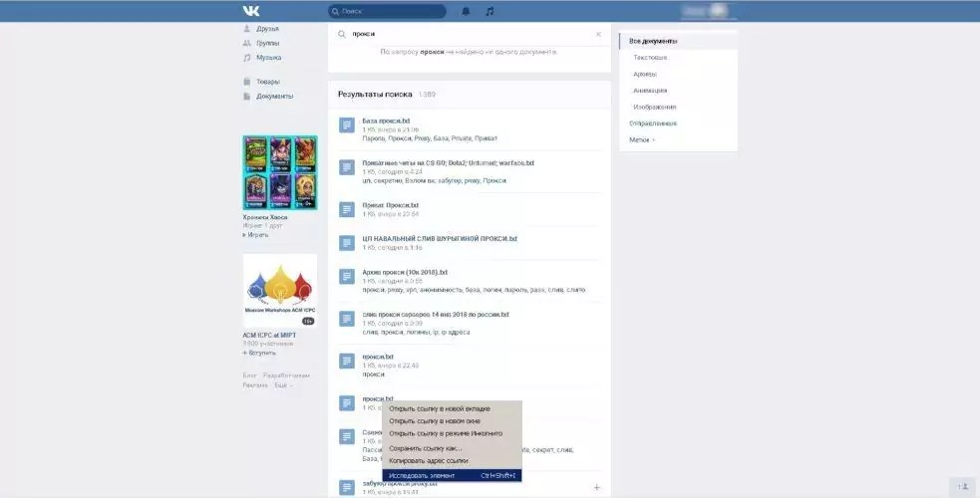
Task: Open Блог footer link
Action: [249, 375]
